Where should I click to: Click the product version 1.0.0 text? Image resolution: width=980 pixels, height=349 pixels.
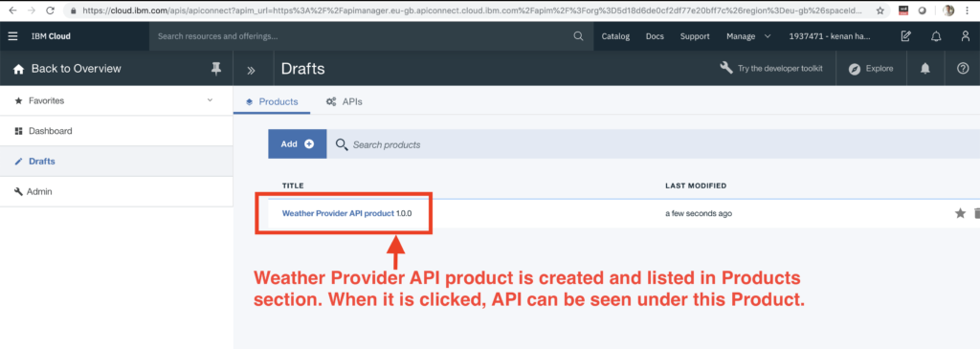click(404, 213)
